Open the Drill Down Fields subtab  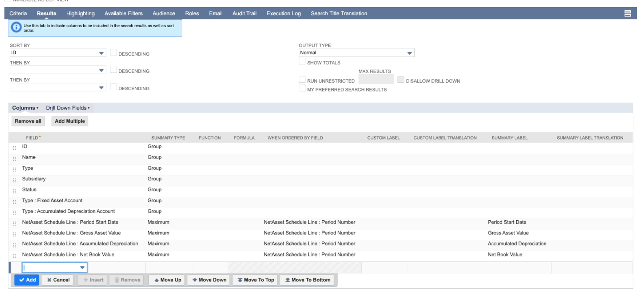tap(66, 108)
